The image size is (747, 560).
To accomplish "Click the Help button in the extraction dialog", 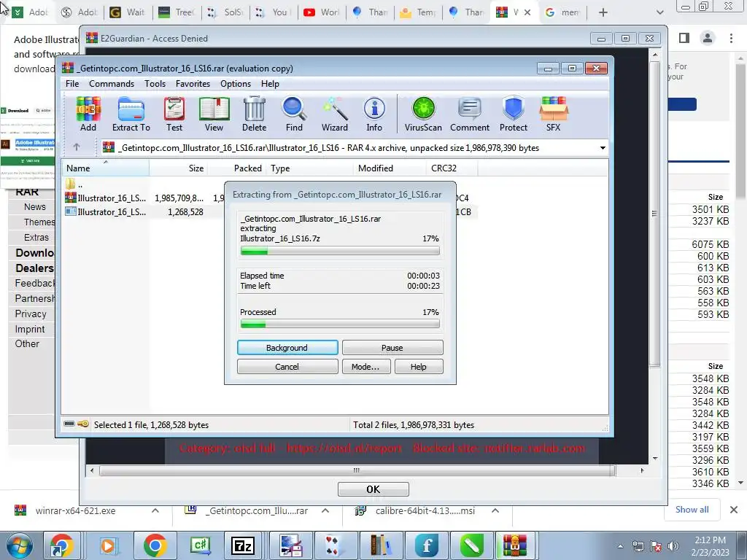I will pos(418,367).
